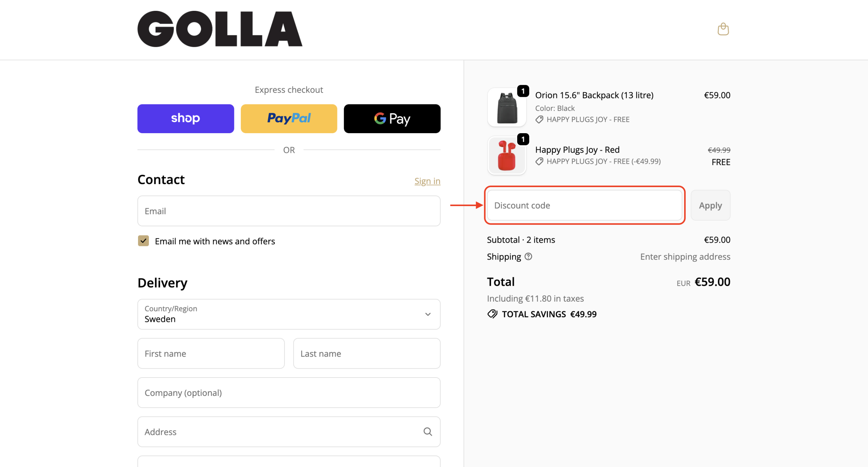Click the red Happy Plugs Joy thumbnail
The image size is (868, 467).
pos(507,155)
